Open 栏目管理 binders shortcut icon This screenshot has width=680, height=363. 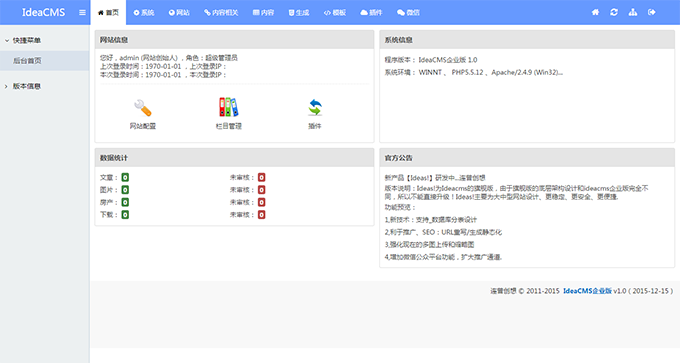click(229, 108)
